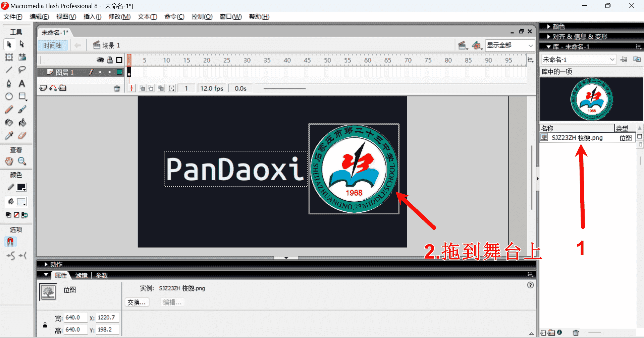The image size is (644, 338).
Task: Select the Lasso tool
Action: pos(22,70)
